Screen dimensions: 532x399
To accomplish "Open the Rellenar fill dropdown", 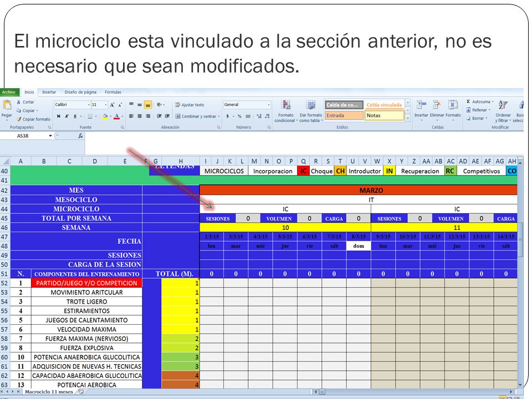I will point(478,110).
